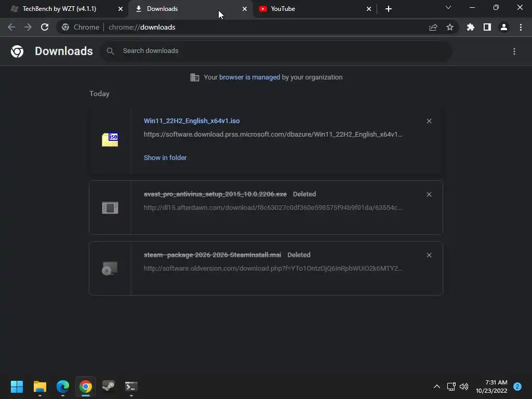Screen dimensions: 532x399
Task: Click the network status tray icon
Action: tap(451, 387)
